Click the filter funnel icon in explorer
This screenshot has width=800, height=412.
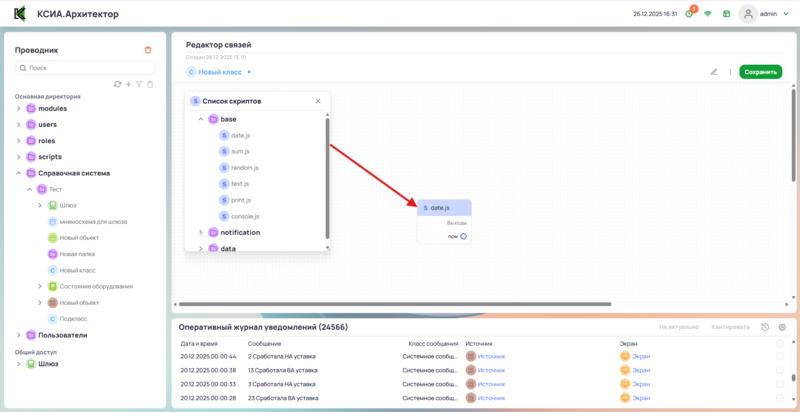tap(139, 84)
